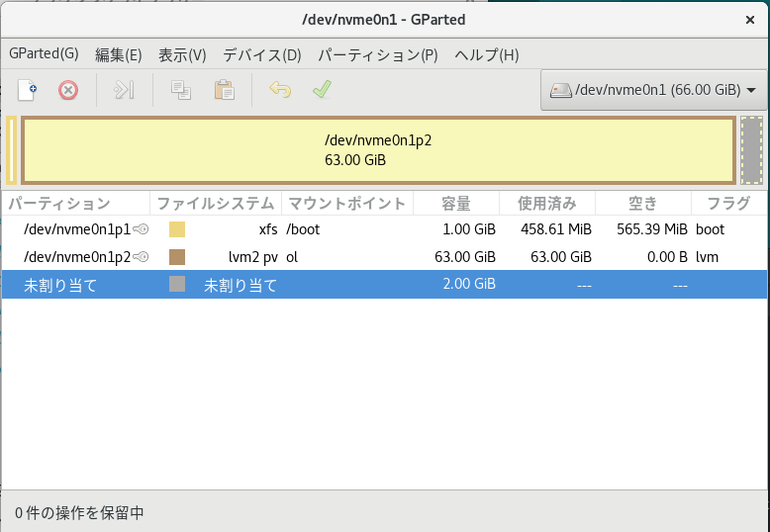Click the Apply all operations checkmark

click(322, 90)
